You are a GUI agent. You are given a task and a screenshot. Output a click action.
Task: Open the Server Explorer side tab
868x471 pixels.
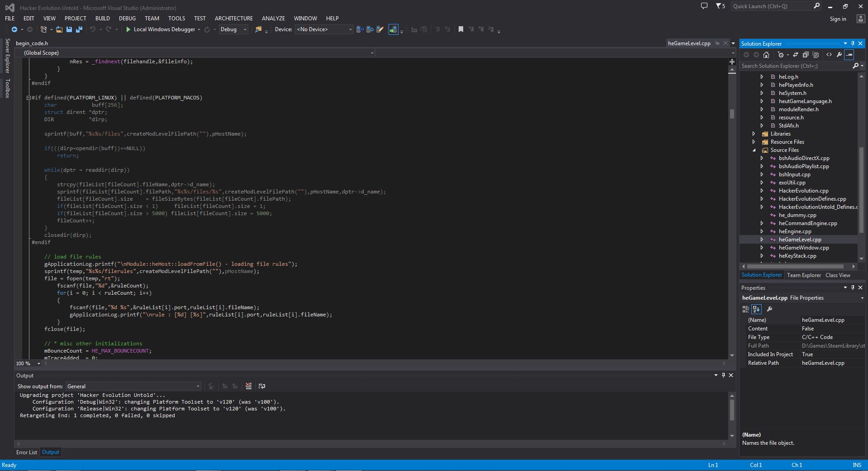7,56
